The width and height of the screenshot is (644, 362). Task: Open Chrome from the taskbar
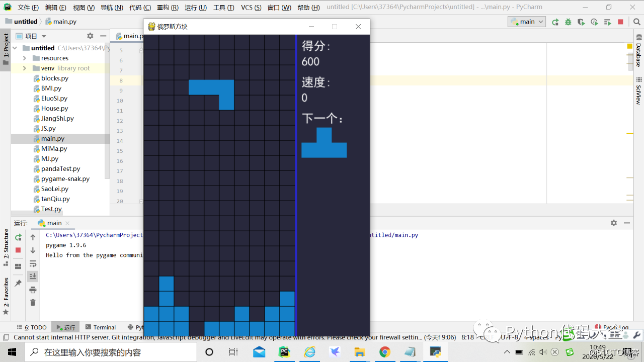[385, 352]
